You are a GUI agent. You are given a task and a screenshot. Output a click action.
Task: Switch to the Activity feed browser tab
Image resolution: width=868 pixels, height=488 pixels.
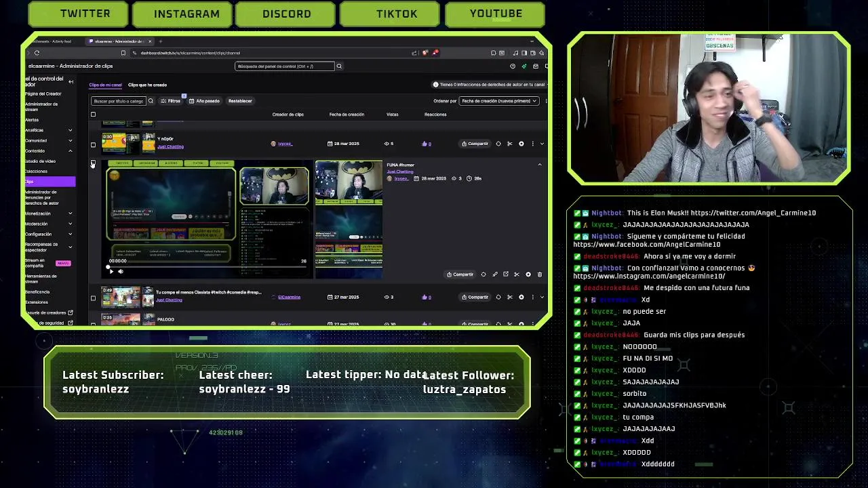pos(54,41)
